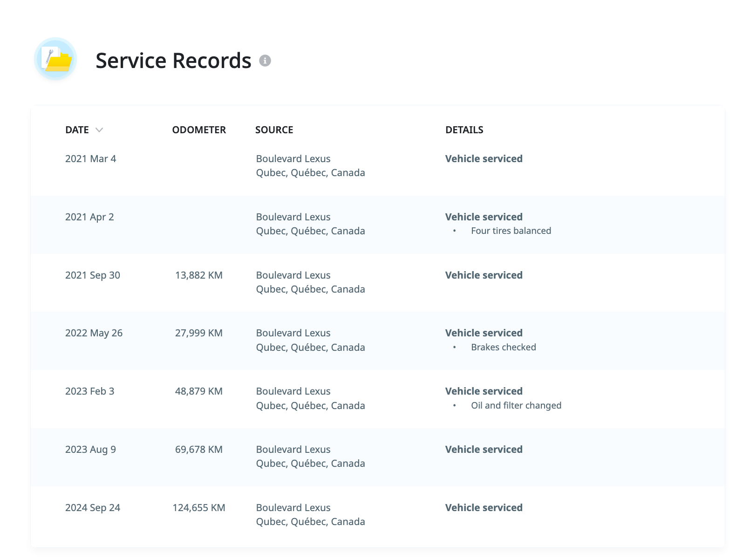Click the Brakes checked detail
This screenshot has height=560, width=750.
[x=503, y=348]
